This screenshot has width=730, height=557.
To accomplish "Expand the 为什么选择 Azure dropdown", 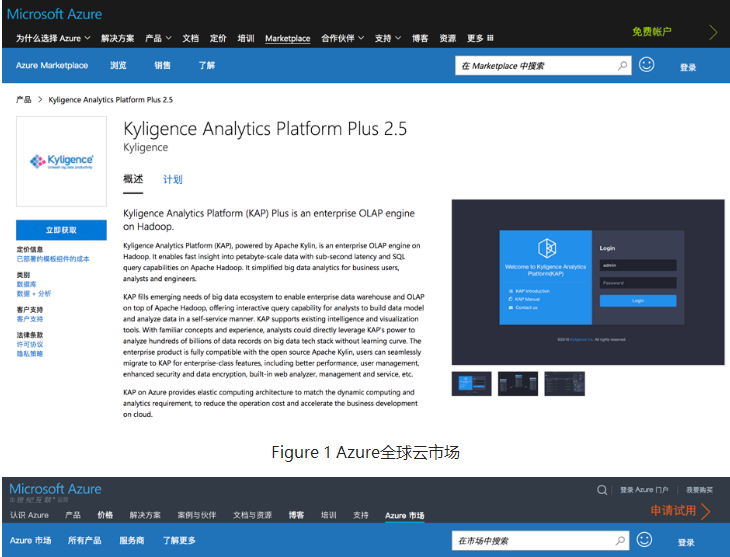I will pos(53,38).
